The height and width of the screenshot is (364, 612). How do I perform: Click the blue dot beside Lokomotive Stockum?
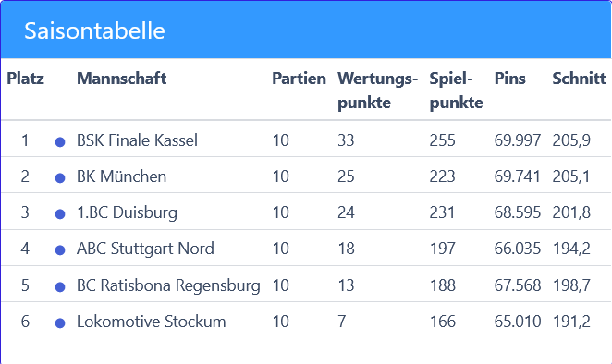60,323
